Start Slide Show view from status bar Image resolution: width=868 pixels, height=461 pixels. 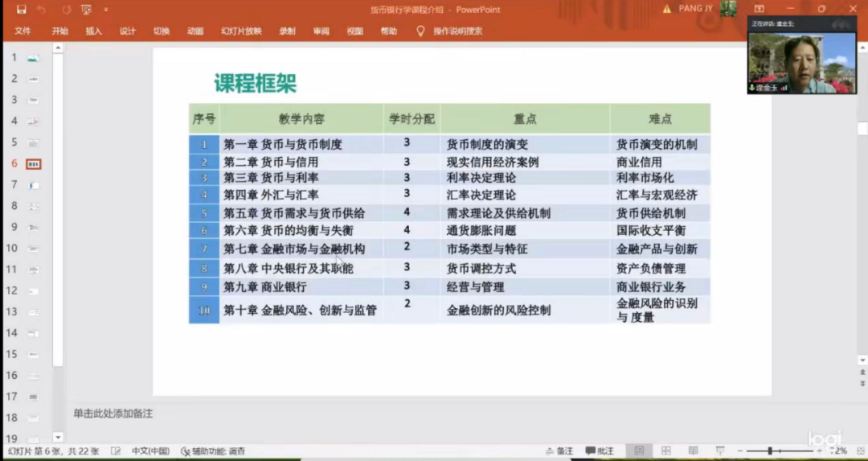click(x=719, y=451)
